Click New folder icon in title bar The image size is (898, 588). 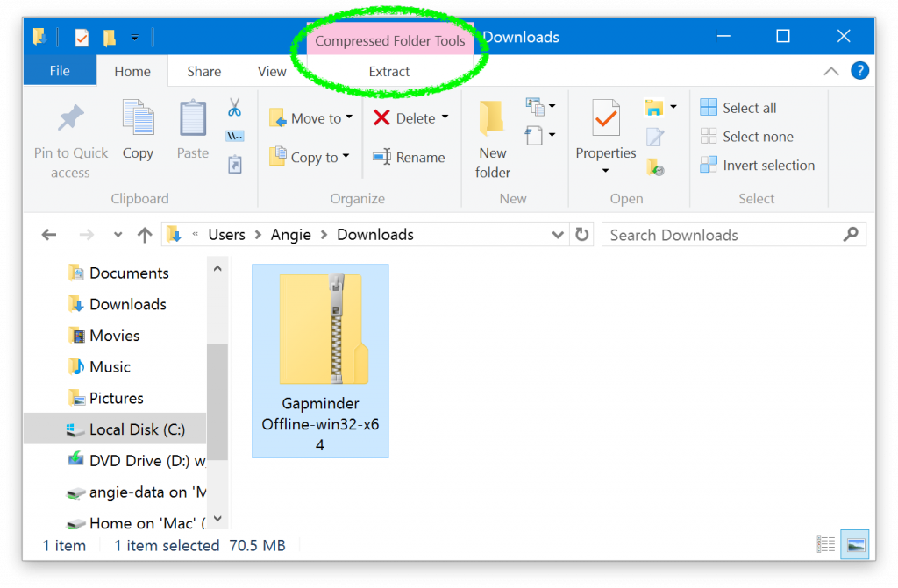[109, 38]
